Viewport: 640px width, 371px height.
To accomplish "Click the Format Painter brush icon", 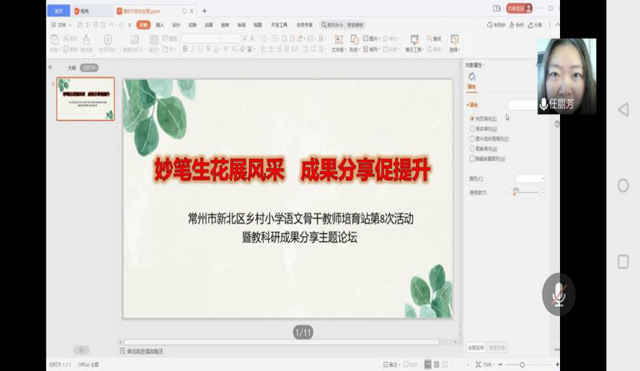I will click(x=86, y=40).
